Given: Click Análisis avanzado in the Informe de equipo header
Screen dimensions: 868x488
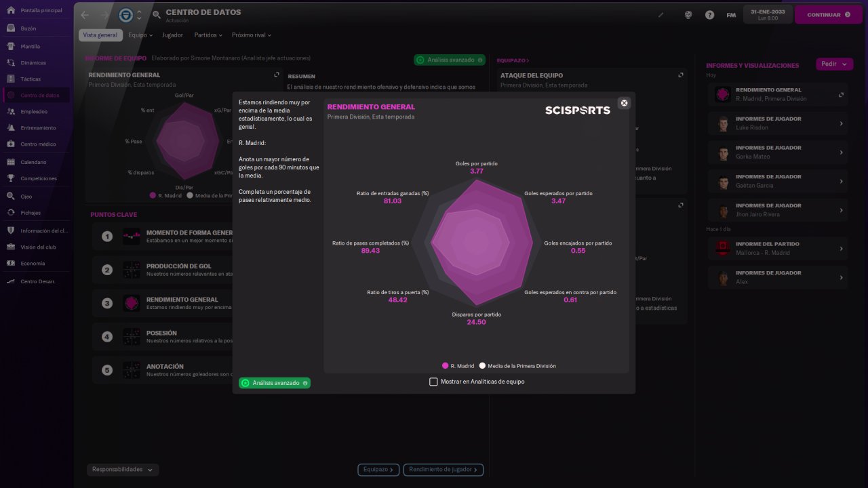Looking at the screenshot, I should point(450,60).
